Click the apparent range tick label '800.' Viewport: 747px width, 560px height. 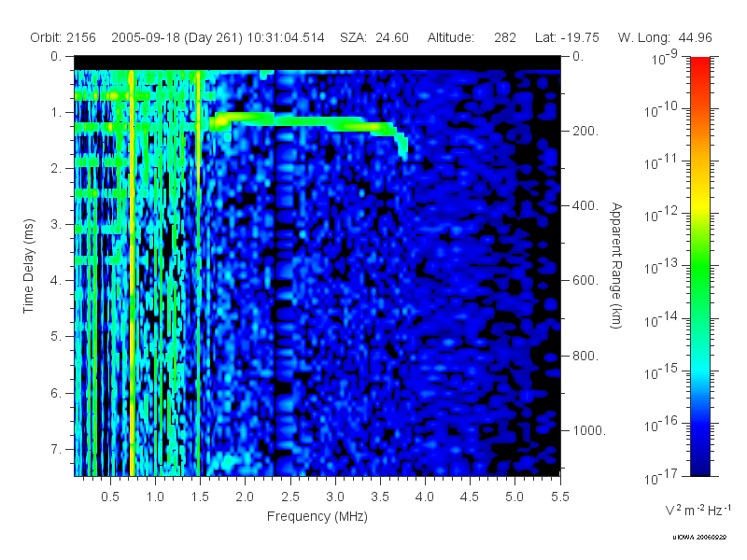tap(585, 356)
